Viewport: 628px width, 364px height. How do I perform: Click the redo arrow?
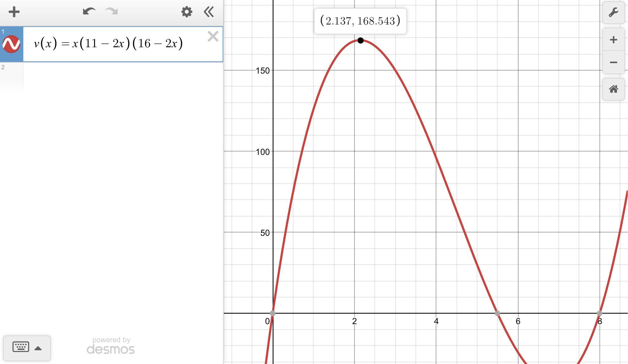[112, 12]
